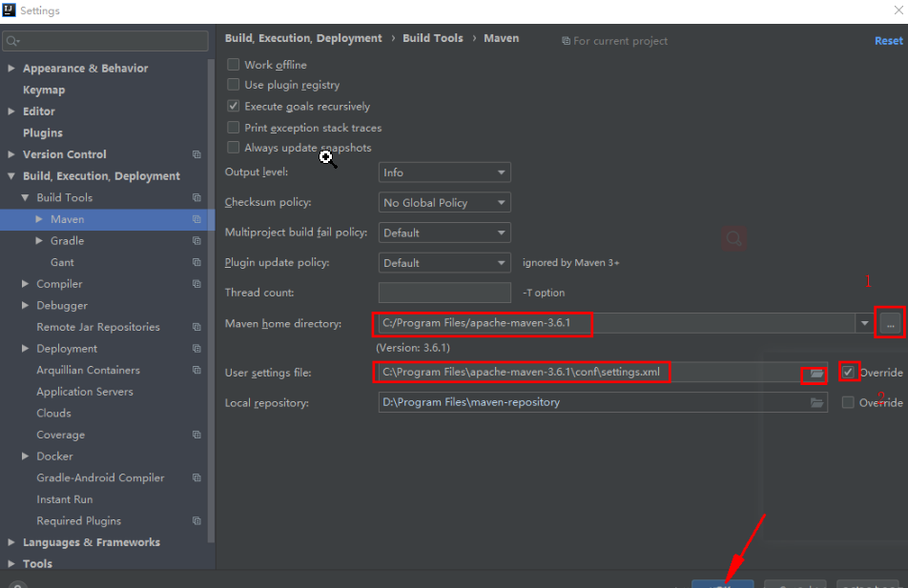
Task: Click project-level icon beside Gradle-Android Compiler
Action: point(196,478)
